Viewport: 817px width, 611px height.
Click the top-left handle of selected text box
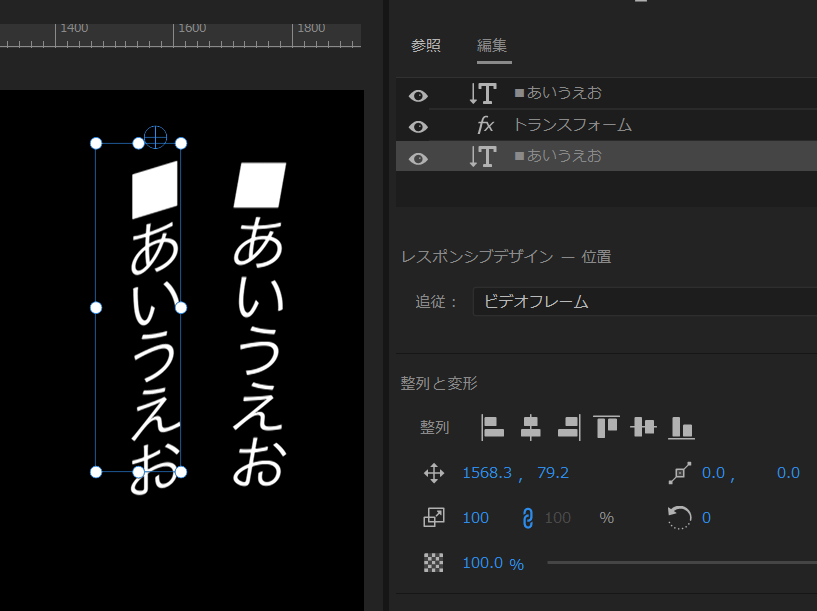(x=96, y=143)
